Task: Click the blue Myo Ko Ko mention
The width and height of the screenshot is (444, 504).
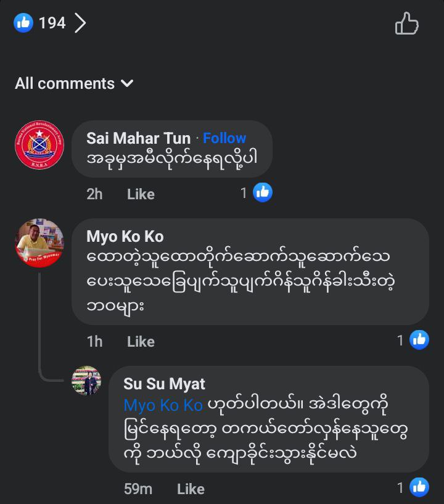Action: tap(163, 405)
